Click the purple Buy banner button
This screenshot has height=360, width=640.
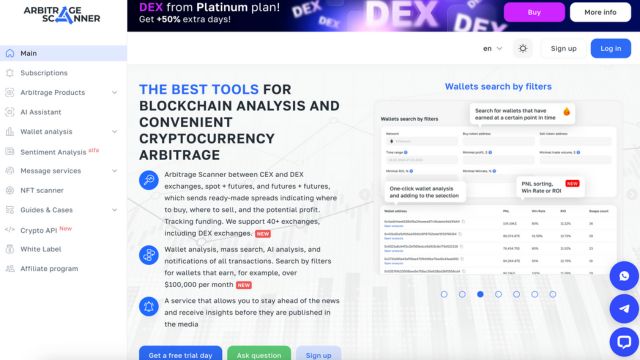(534, 12)
